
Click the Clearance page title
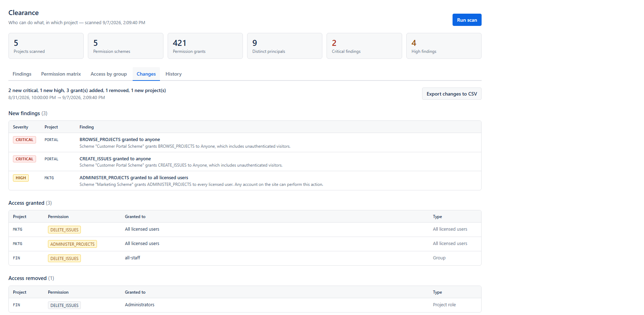(23, 13)
